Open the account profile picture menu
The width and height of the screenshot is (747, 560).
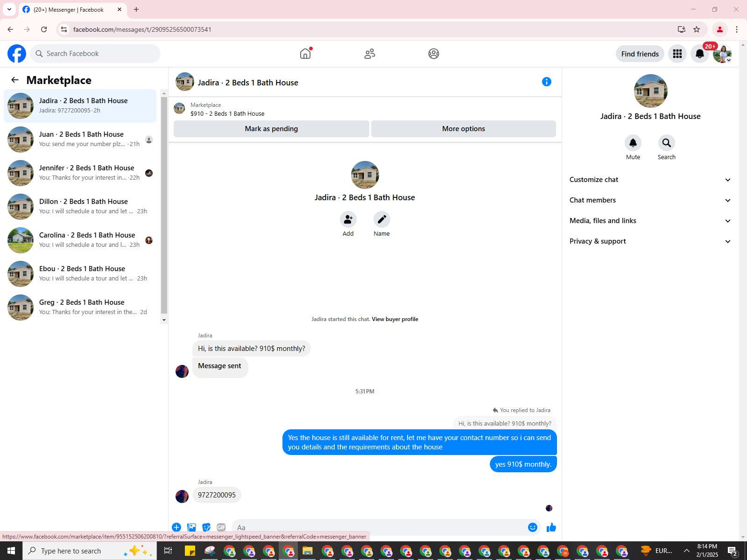(722, 54)
